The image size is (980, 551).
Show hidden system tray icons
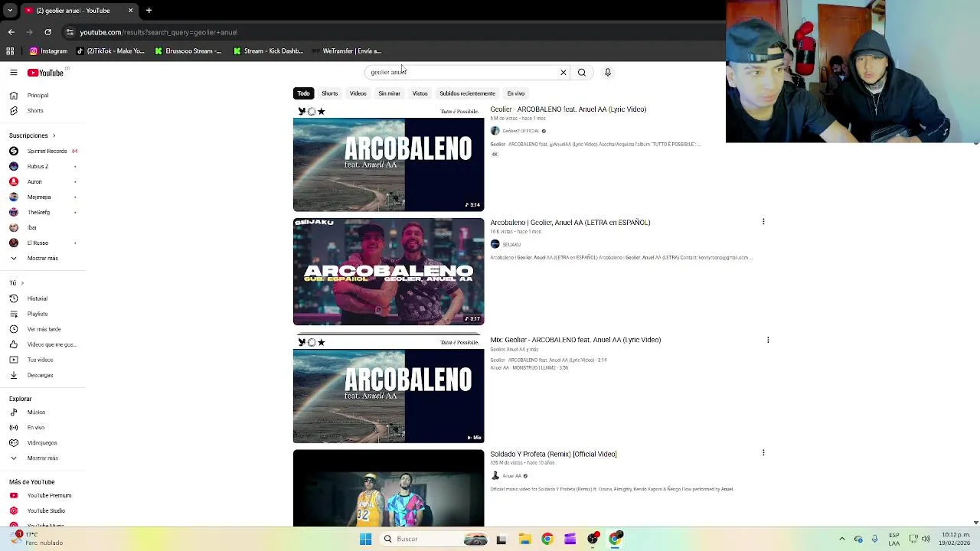pyautogui.click(x=842, y=539)
